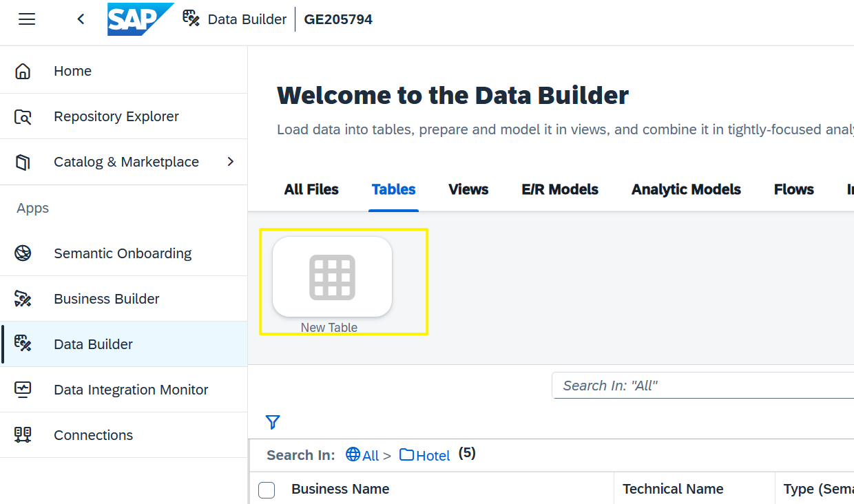
Task: Click the Technical Name column header
Action: (x=673, y=489)
